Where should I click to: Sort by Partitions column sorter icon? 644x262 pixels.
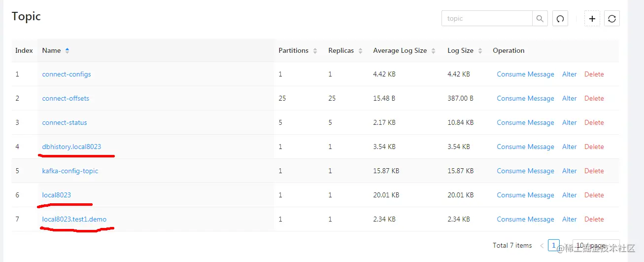(x=315, y=50)
